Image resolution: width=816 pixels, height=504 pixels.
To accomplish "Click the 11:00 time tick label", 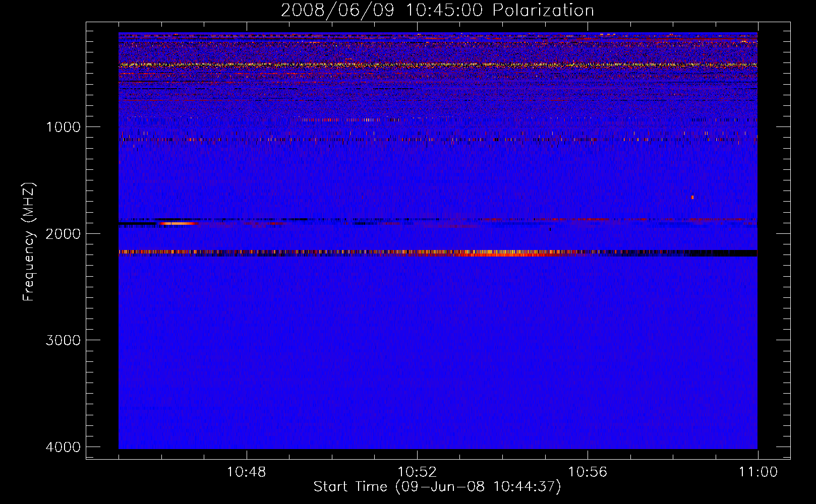I will [x=758, y=472].
